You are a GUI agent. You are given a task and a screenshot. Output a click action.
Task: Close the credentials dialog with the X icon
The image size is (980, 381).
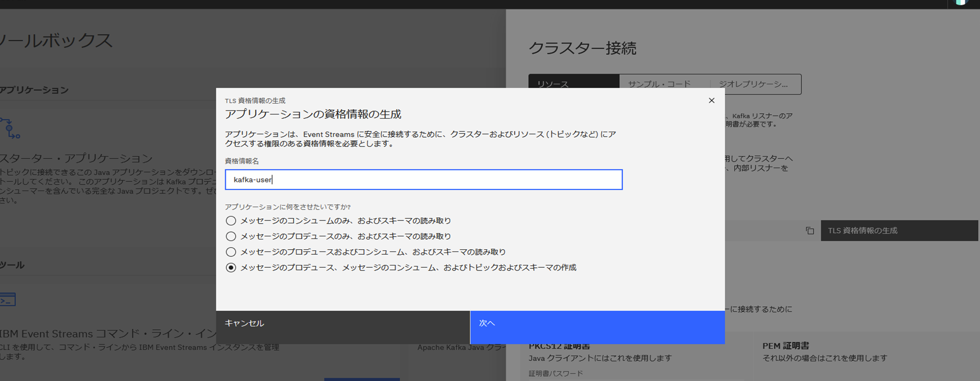[711, 100]
